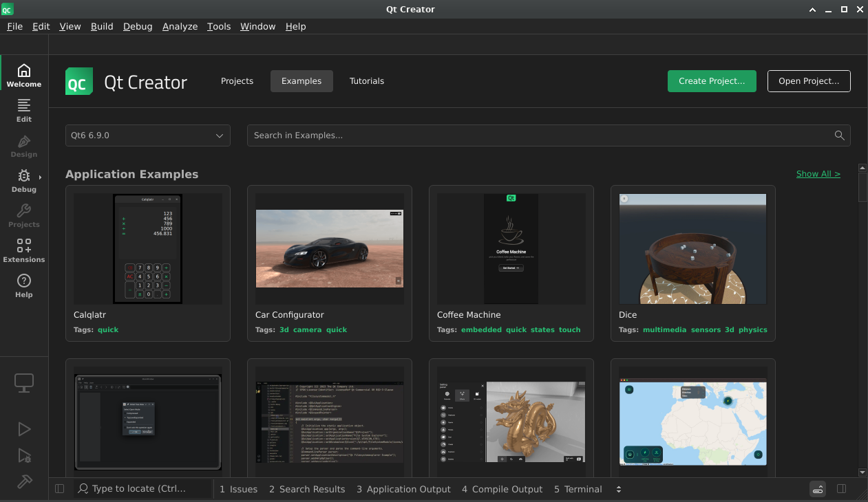Viewport: 868px width, 502px height.
Task: Click the Qt Creator logo
Action: click(80, 81)
